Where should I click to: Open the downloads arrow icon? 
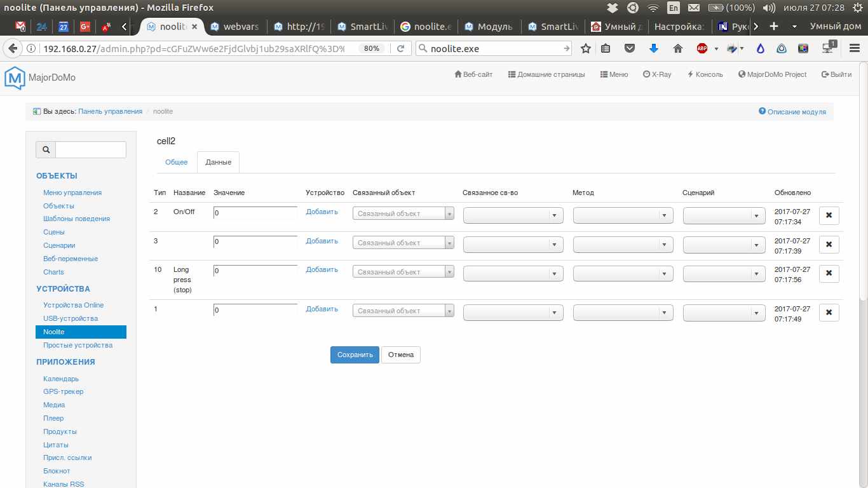[x=653, y=48]
